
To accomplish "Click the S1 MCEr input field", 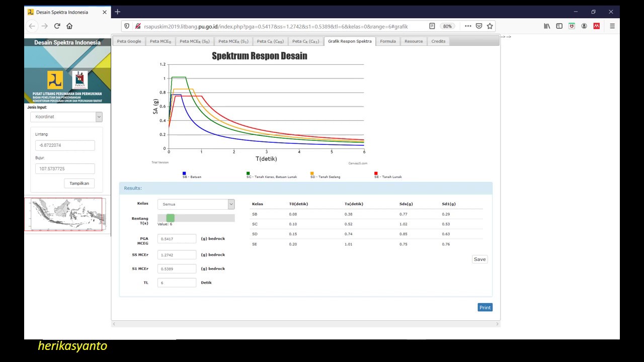I will pos(177,269).
